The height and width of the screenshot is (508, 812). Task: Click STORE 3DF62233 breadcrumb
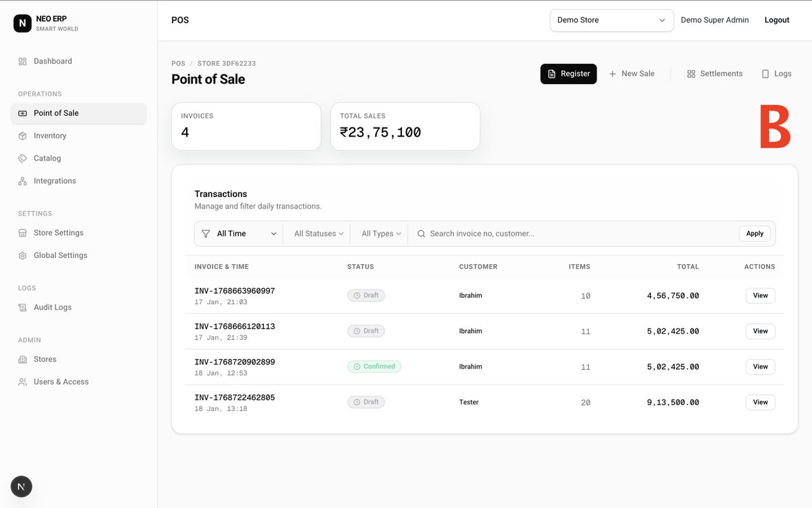click(x=227, y=64)
